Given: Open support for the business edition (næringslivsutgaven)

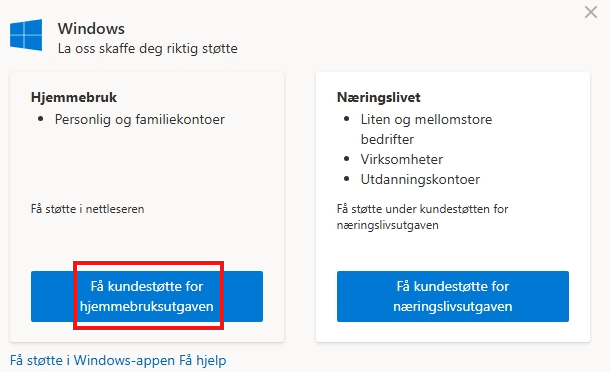Looking at the screenshot, I should [453, 296].
